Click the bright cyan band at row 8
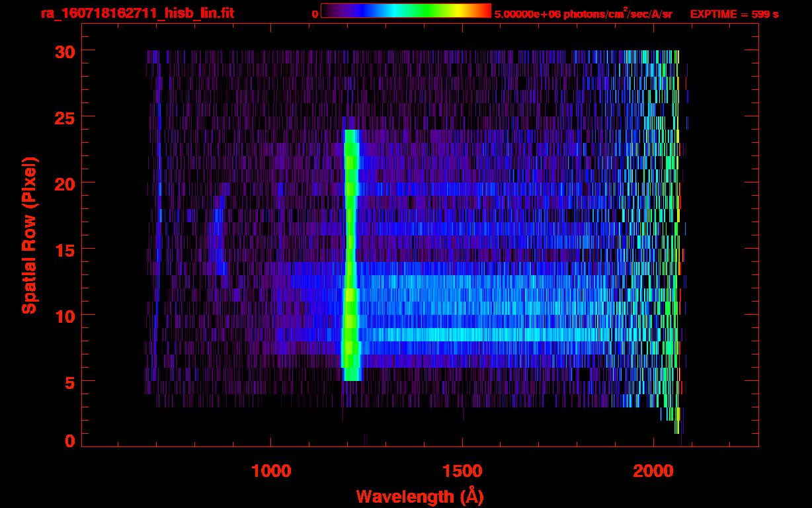The width and height of the screenshot is (812, 508). (x=476, y=335)
